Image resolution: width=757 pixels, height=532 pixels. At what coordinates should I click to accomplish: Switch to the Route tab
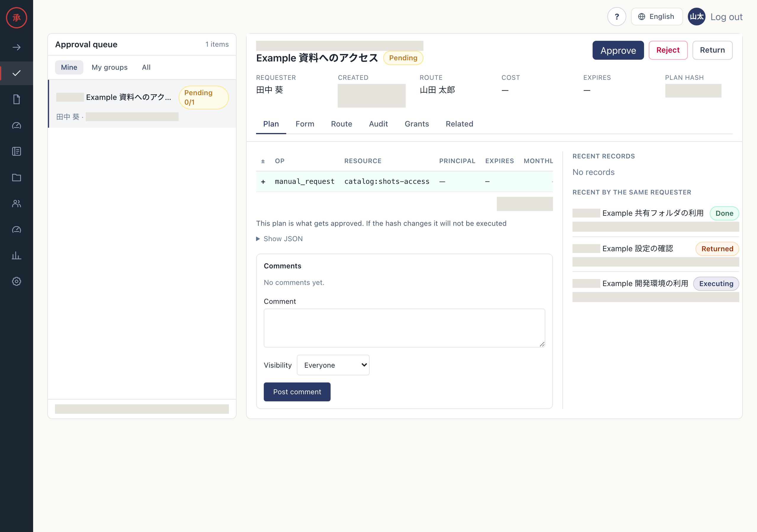pyautogui.click(x=342, y=124)
